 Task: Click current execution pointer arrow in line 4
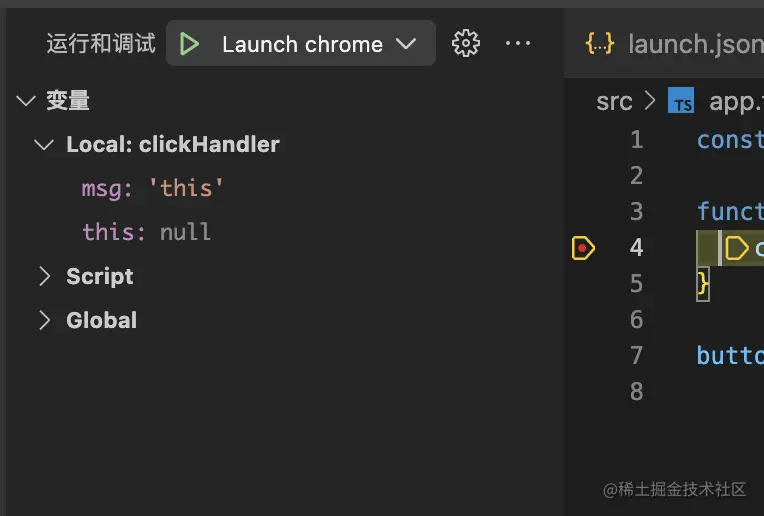click(737, 248)
